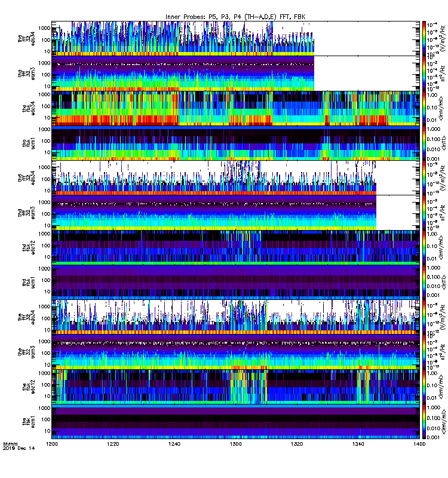Select the 'tha fbk scm1' panel label

pos(29,143)
